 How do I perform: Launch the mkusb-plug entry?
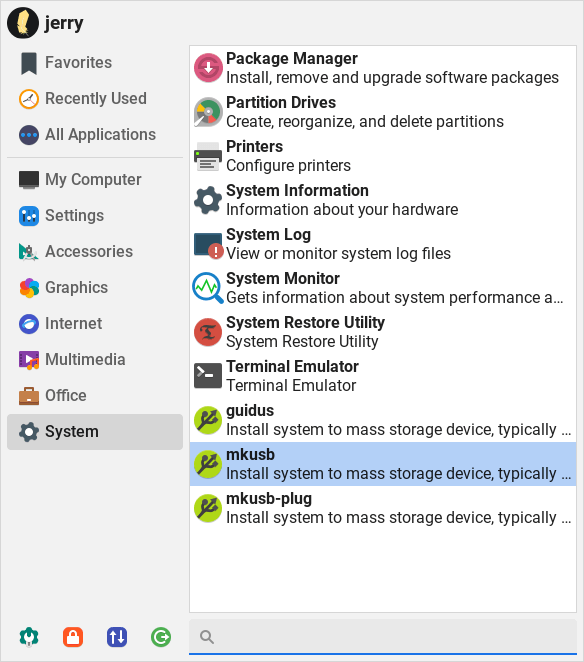point(383,508)
